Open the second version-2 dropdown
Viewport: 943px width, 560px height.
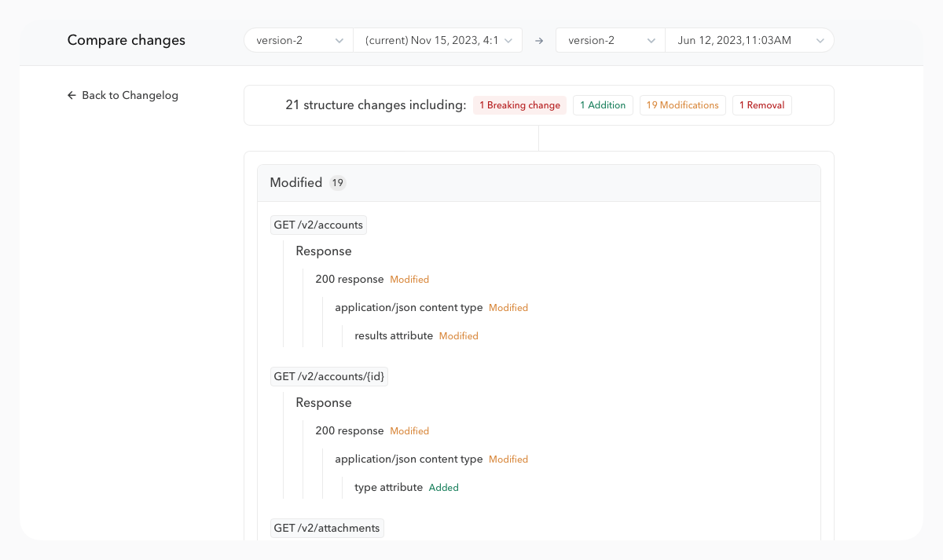[x=611, y=41]
